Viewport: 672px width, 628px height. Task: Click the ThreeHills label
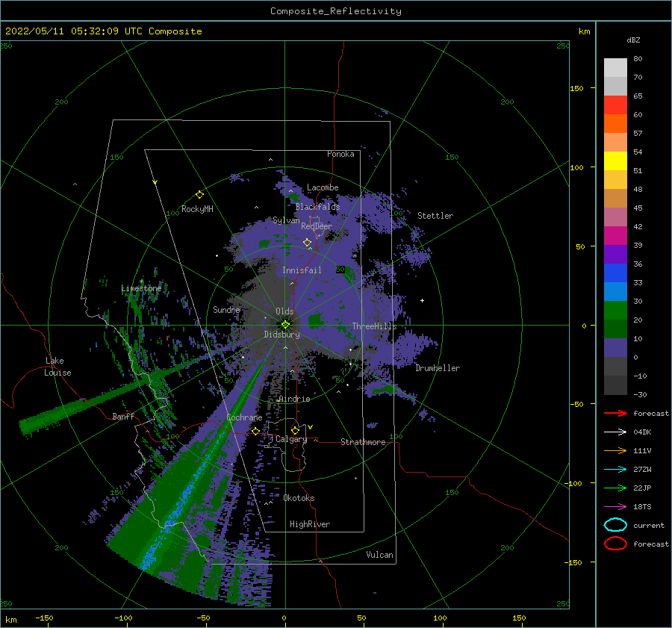pos(375,326)
